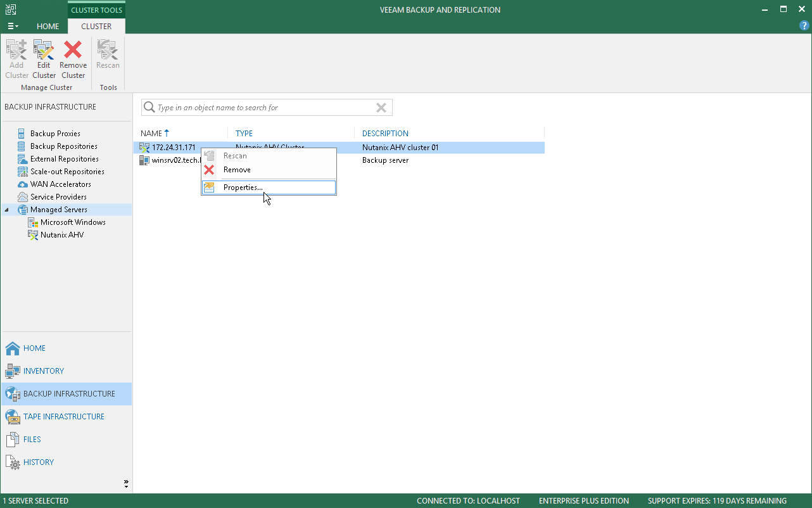
Task: Open Backup Proxies in the tree
Action: tap(55, 134)
